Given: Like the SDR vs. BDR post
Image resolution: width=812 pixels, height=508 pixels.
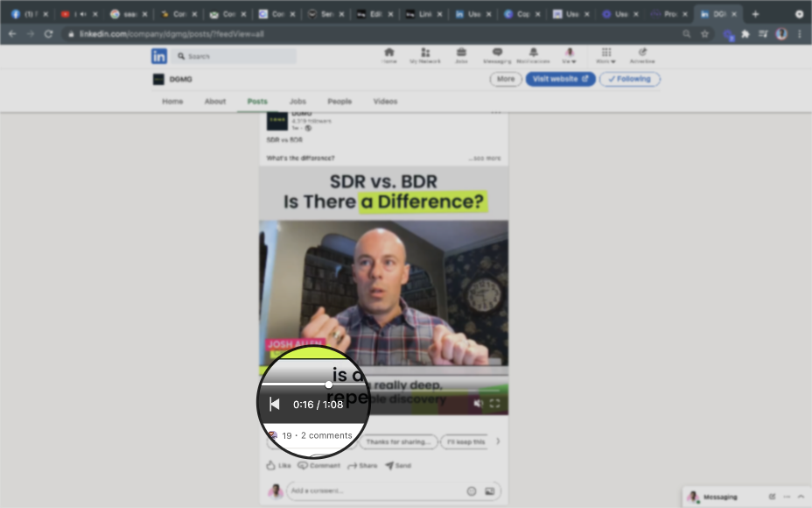Looking at the screenshot, I should (x=278, y=466).
